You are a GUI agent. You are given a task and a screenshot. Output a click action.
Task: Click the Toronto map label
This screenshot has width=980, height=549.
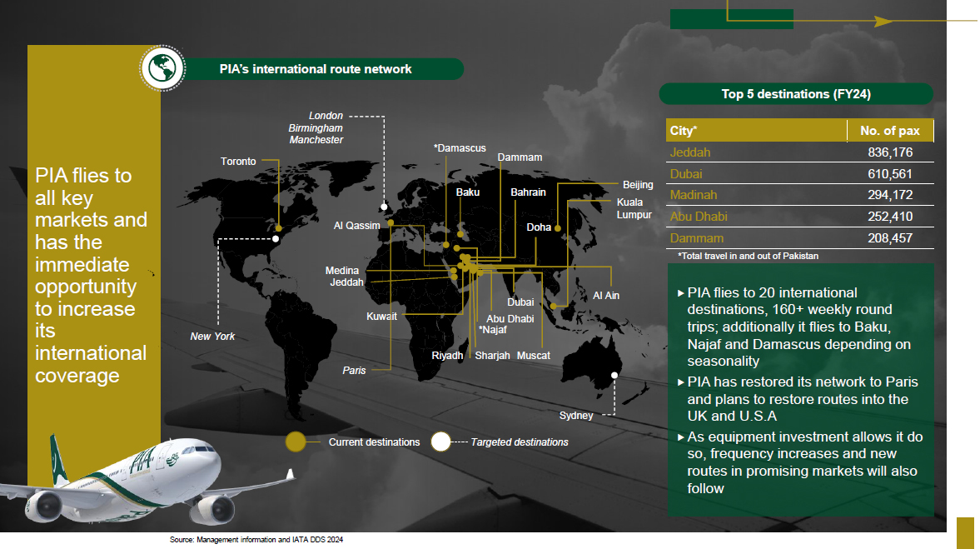tap(238, 161)
